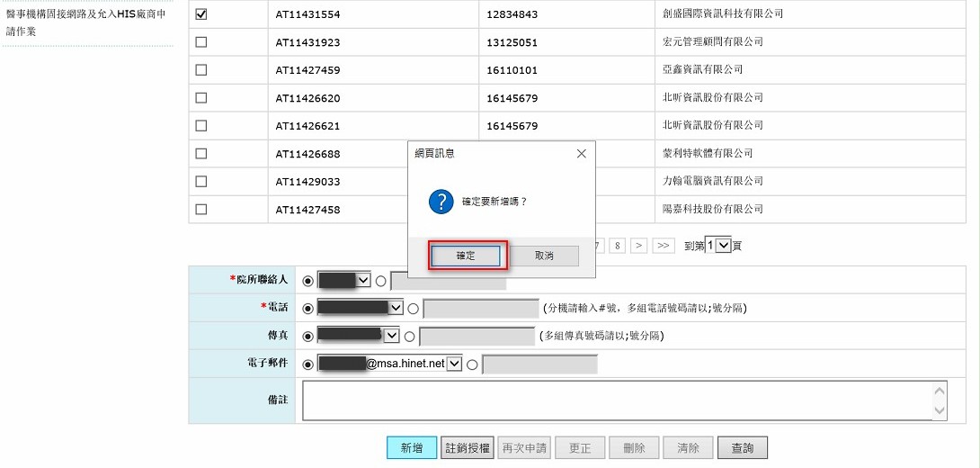Click the 電話 manual text field

481,309
